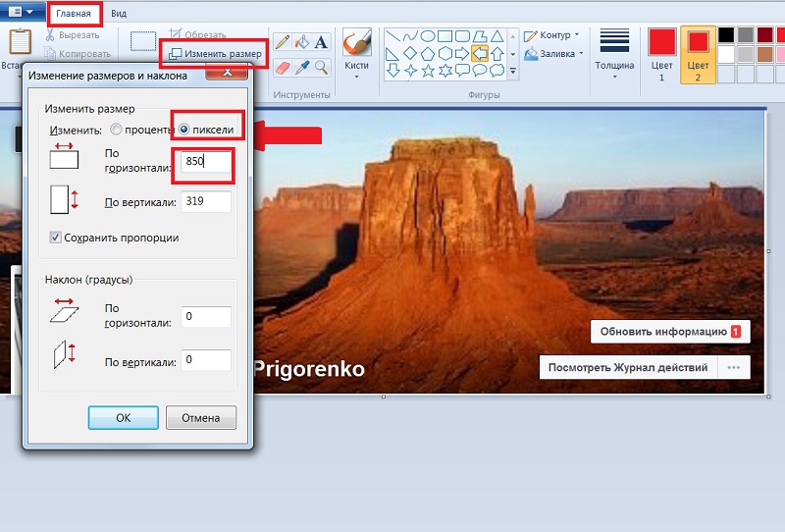Select the Fill with color bucket tool
Viewport: 785px width, 532px height.
pos(302,41)
